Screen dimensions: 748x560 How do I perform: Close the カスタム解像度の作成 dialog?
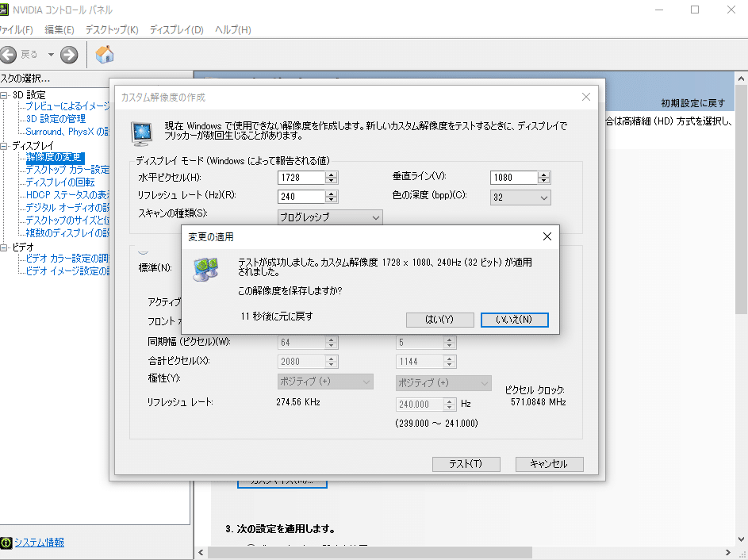(x=586, y=97)
